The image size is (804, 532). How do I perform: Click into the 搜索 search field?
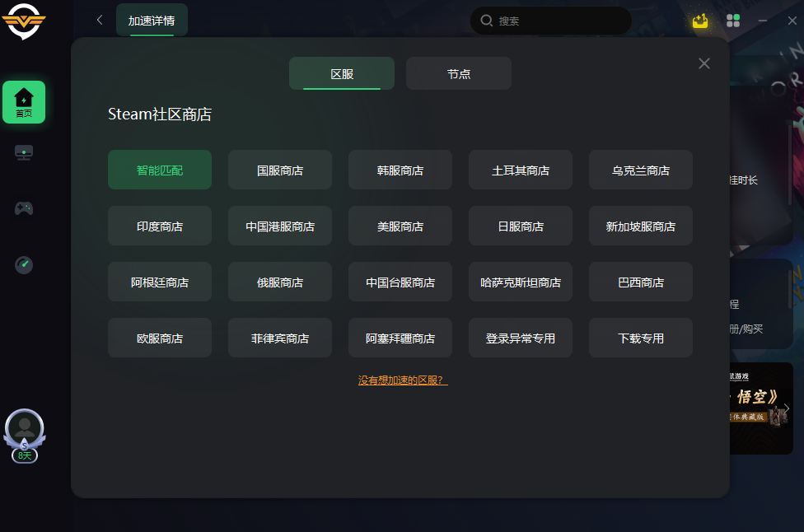[551, 21]
